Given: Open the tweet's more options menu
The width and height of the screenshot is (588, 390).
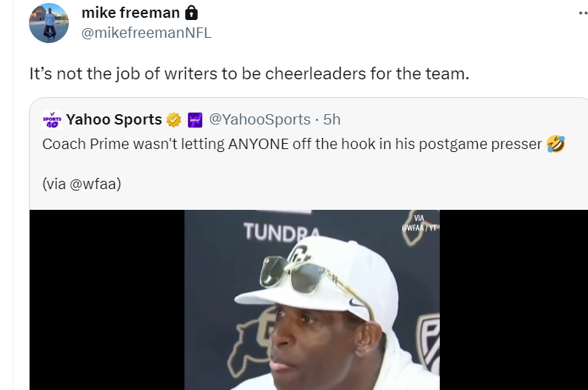Looking at the screenshot, I should pyautogui.click(x=581, y=13).
